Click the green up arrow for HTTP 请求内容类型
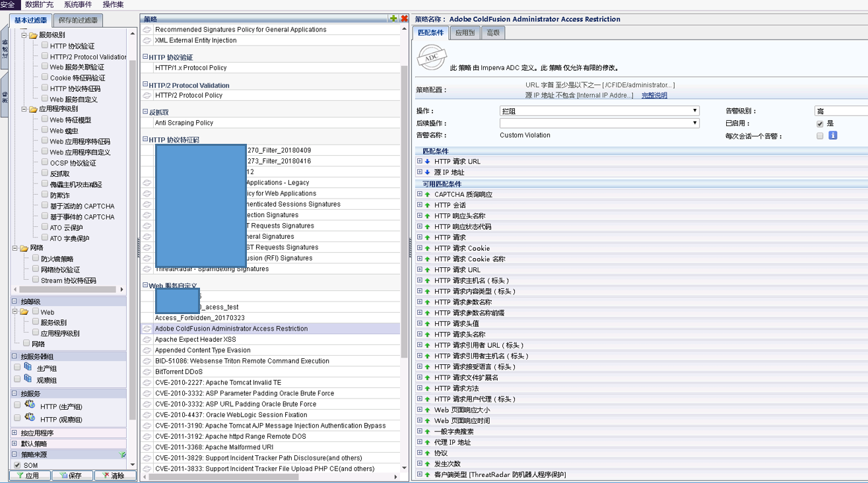The image size is (868, 483). (x=428, y=292)
